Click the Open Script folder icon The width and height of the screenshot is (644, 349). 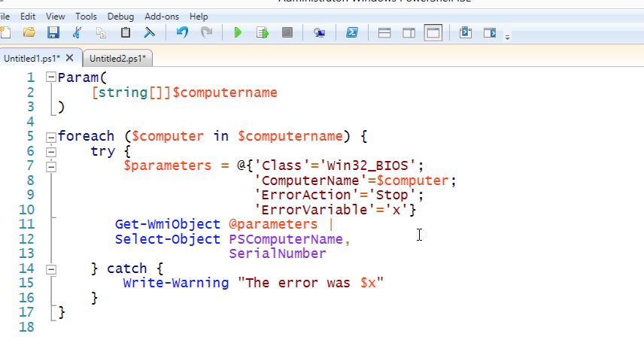pos(29,32)
